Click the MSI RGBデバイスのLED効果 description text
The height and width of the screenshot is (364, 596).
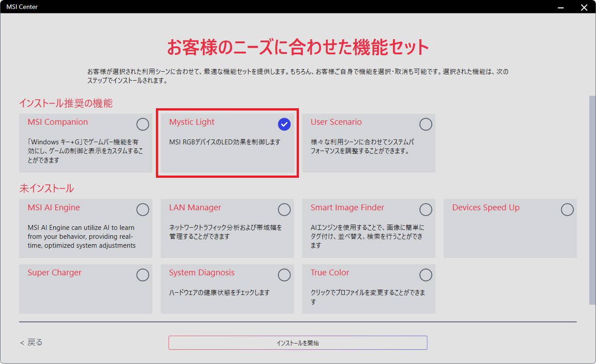tap(225, 142)
